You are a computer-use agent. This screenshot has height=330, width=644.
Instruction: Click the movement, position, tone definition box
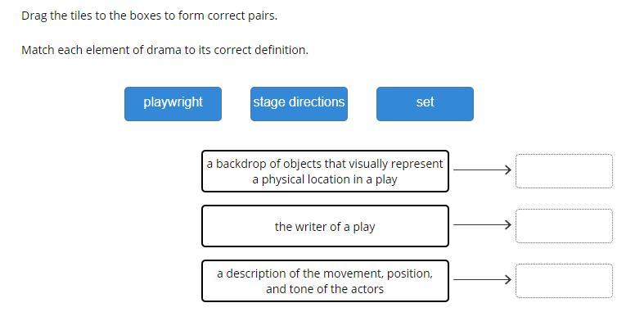(x=325, y=281)
